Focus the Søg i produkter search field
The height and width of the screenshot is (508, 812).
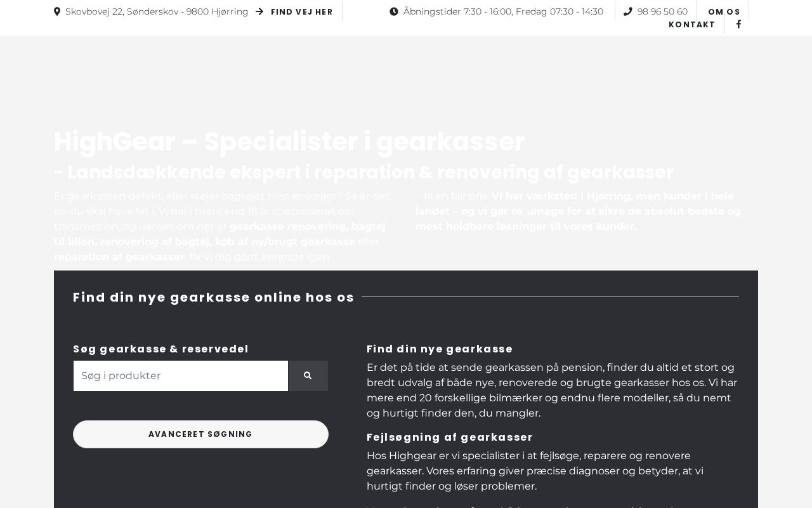coord(181,376)
